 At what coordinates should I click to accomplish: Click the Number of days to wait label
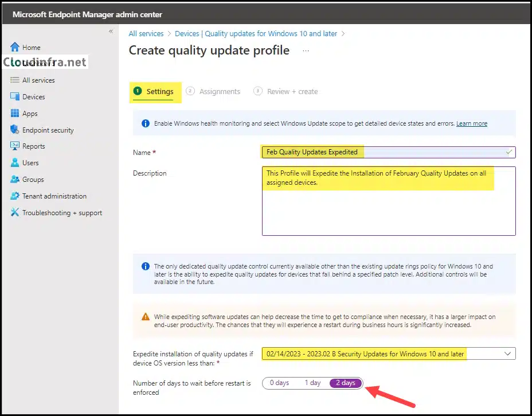[x=191, y=388]
